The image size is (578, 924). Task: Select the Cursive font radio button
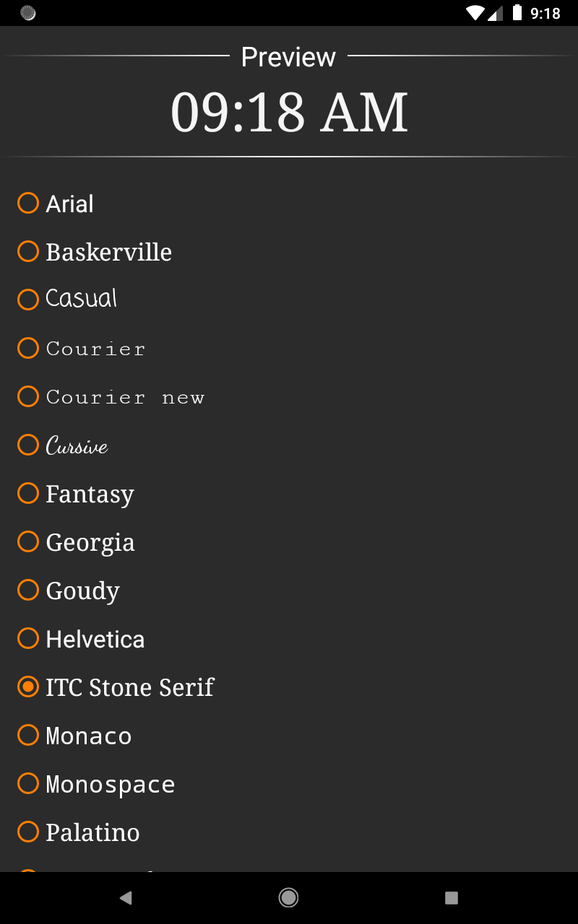[x=28, y=445]
